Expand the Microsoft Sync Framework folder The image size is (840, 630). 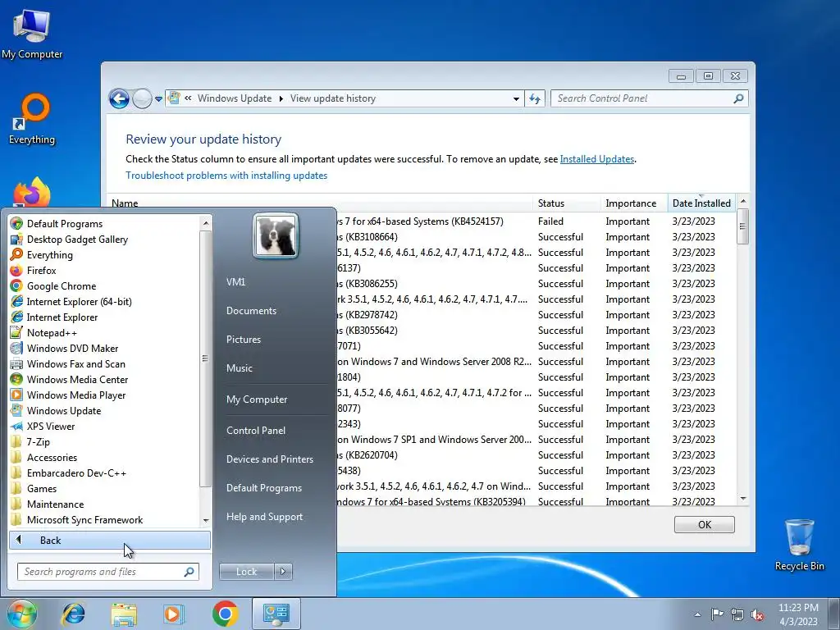(84, 519)
